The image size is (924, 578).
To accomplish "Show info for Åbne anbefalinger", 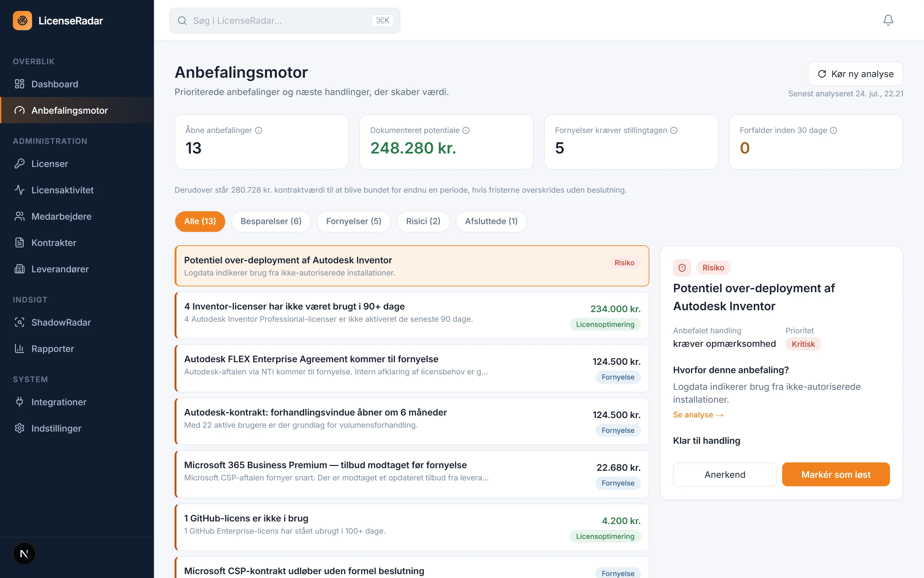I will click(x=259, y=130).
